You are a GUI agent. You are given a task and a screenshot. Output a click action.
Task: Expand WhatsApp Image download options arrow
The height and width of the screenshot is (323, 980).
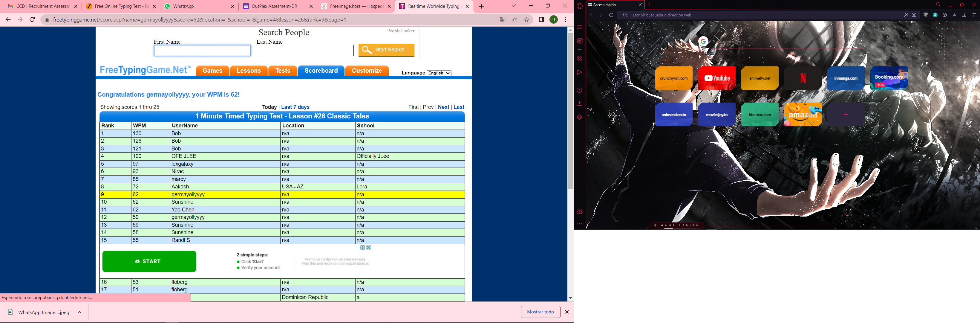pos(79,312)
